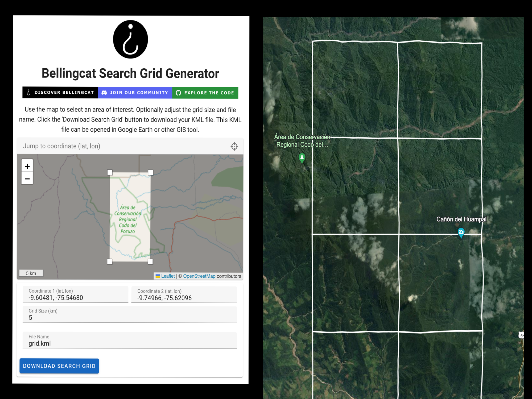Click the small Bellingcat icon in Discover button

[28, 92]
